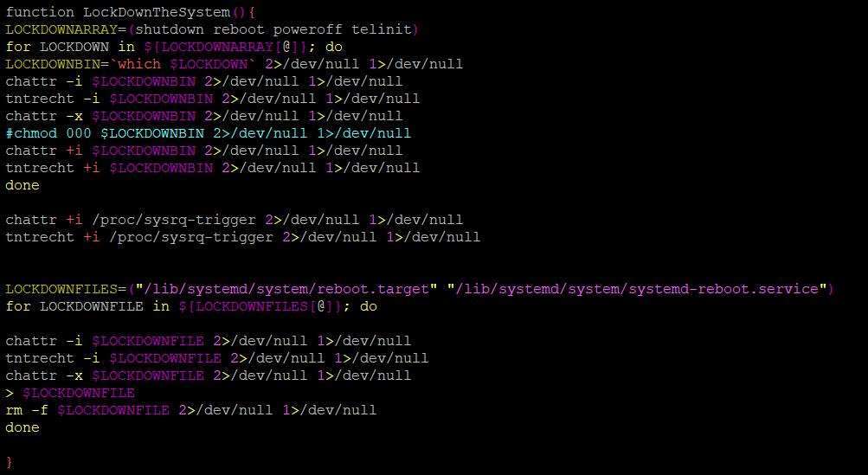Click the function's closing curly brace
The height and width of the screenshot is (475, 868).
pyautogui.click(x=10, y=462)
